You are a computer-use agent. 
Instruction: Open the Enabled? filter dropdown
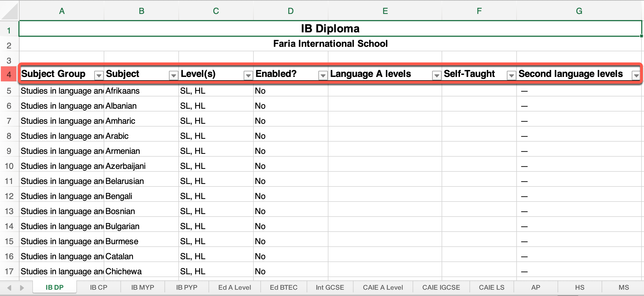tap(323, 75)
